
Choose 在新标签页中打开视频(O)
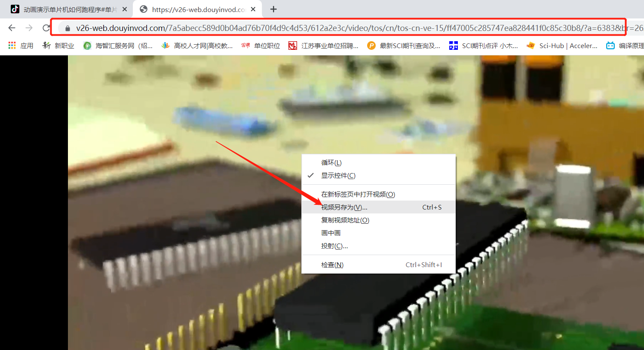(x=378, y=195)
